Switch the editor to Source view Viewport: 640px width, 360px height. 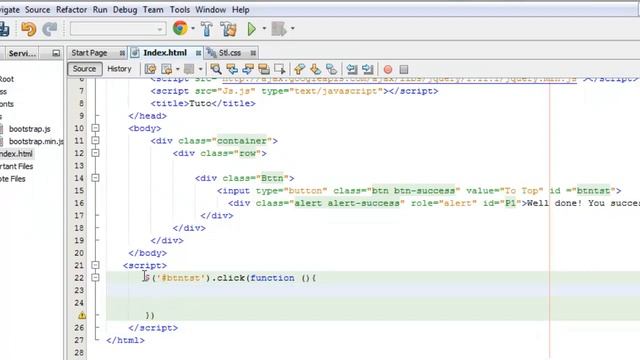84,69
